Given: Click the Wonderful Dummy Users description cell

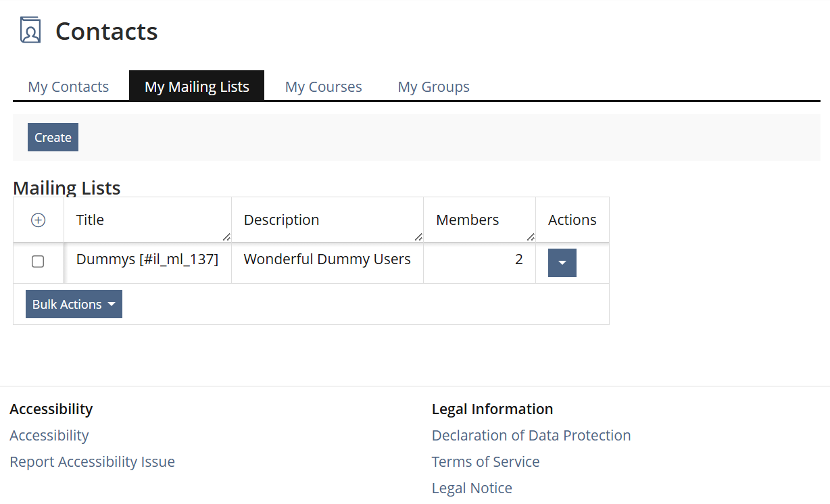Looking at the screenshot, I should [327, 259].
